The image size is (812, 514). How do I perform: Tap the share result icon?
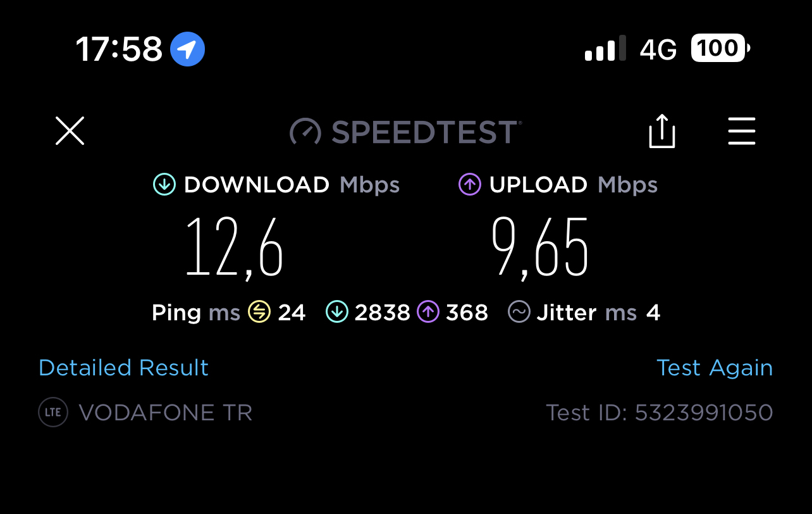(662, 131)
